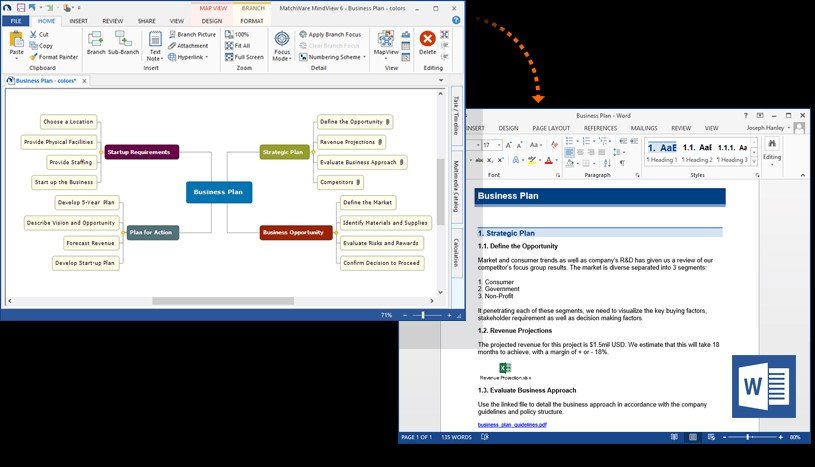Click Increase Indent in Word
This screenshot has height=467, width=815.
[x=634, y=141]
